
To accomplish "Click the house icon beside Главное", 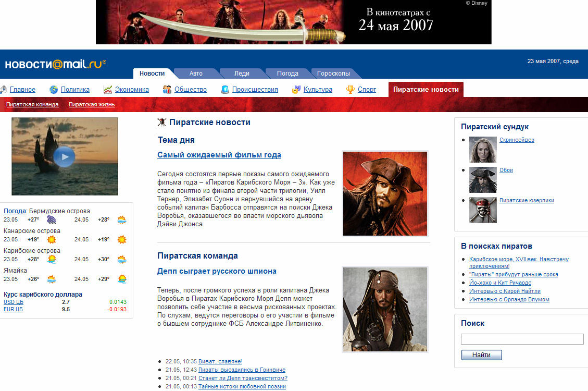I will [x=3, y=90].
